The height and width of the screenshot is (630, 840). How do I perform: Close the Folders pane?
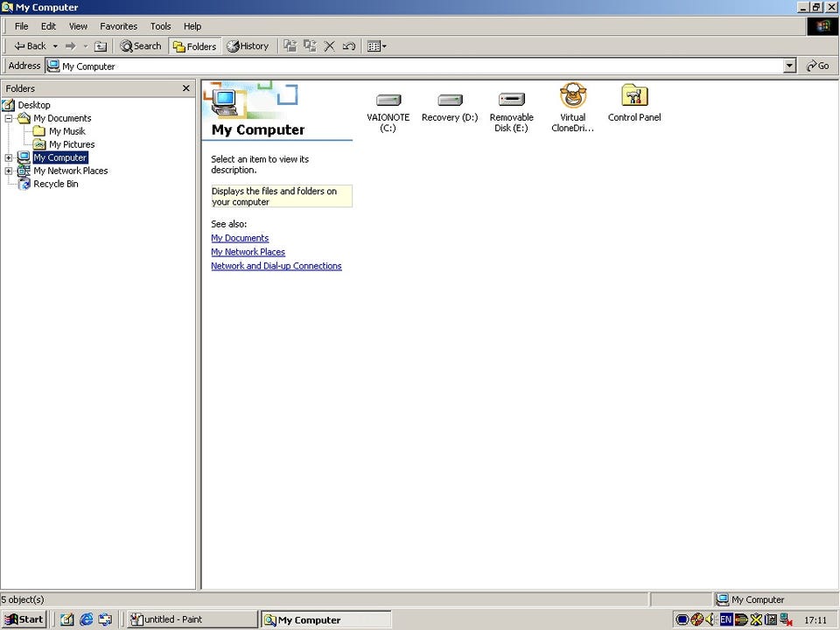click(185, 88)
